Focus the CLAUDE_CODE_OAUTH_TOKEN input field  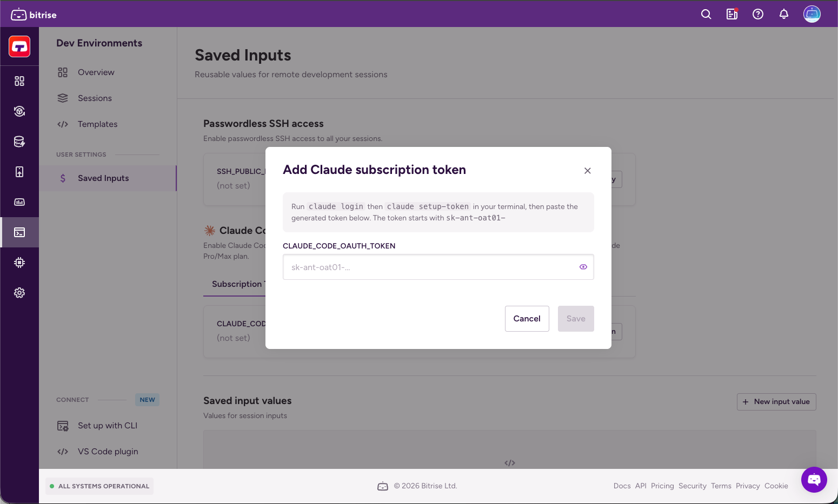438,267
